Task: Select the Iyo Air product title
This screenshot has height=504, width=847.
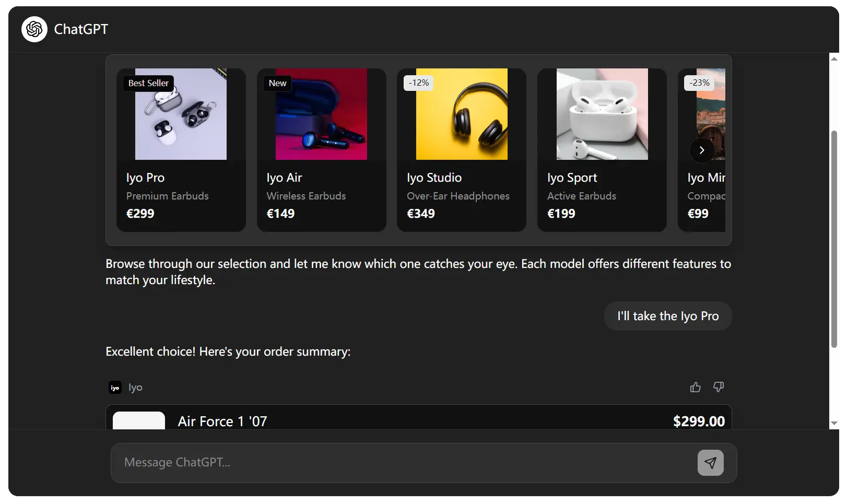Action: pyautogui.click(x=284, y=178)
